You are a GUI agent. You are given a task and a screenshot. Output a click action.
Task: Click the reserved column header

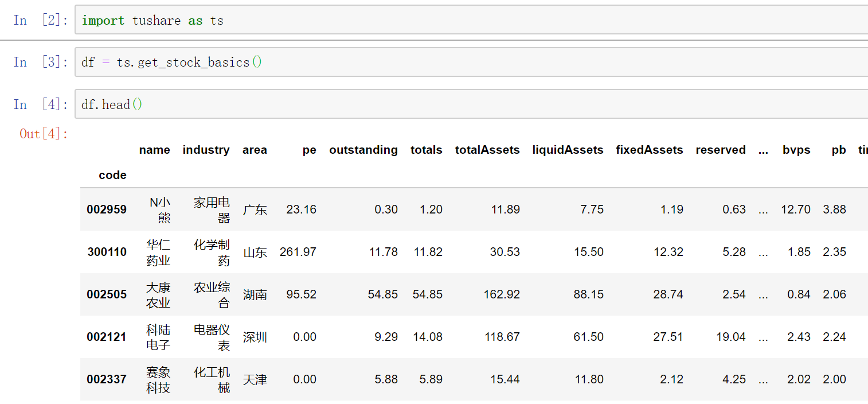tap(721, 150)
